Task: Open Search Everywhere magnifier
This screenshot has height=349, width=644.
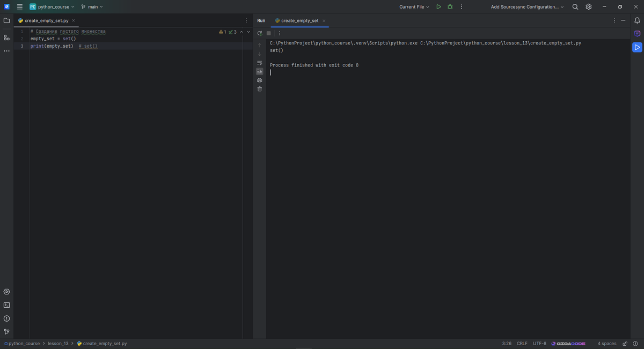Action: (575, 6)
